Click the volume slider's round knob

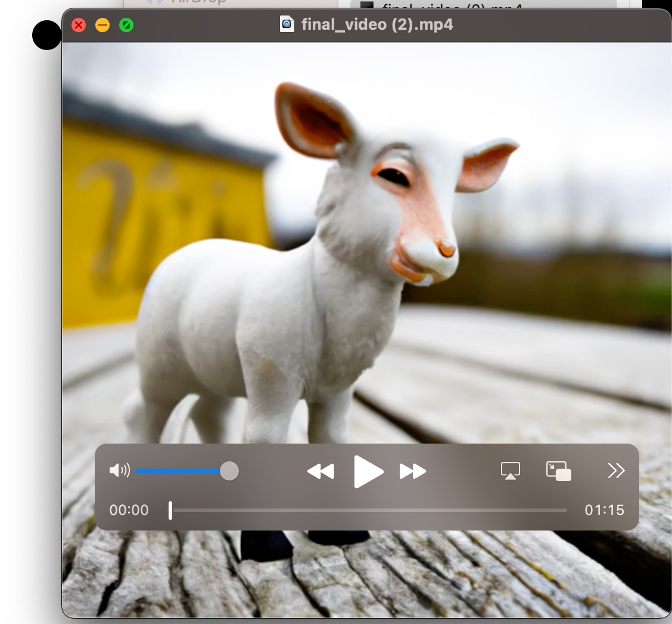pos(229,470)
